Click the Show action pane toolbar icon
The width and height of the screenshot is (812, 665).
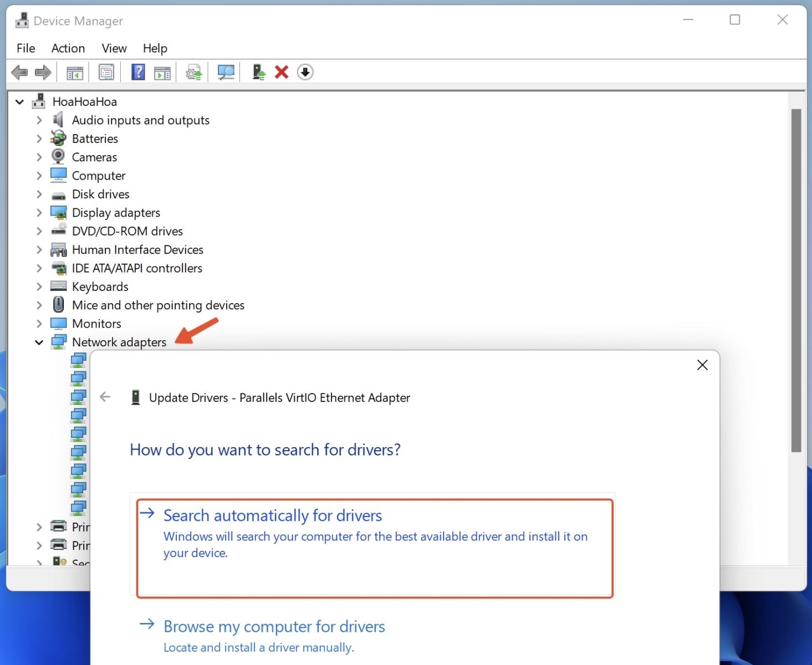(x=162, y=71)
